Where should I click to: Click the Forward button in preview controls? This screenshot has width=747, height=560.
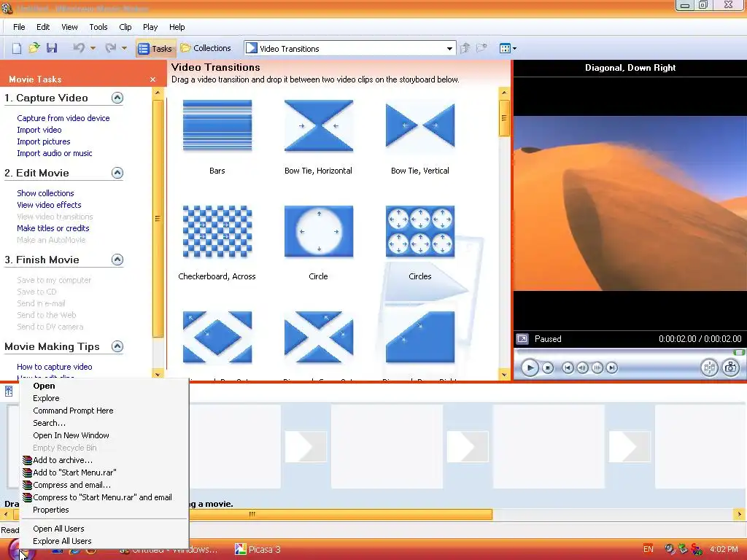tap(612, 367)
